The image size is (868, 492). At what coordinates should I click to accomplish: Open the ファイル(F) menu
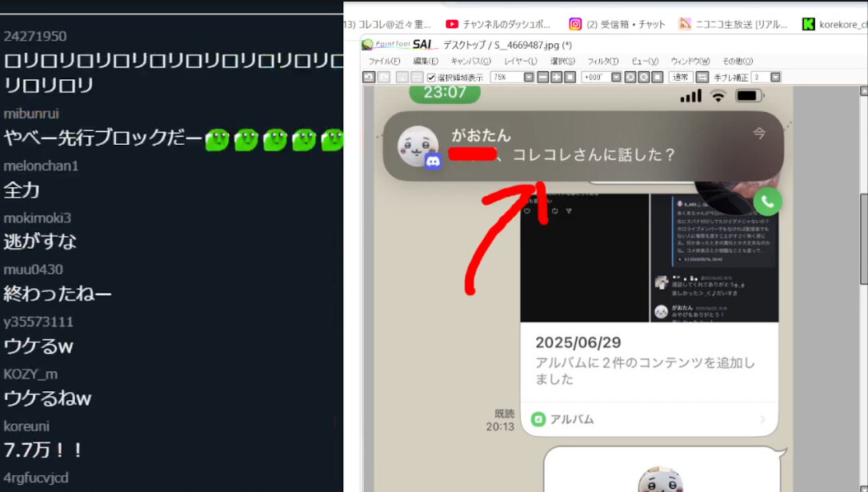pyautogui.click(x=384, y=62)
